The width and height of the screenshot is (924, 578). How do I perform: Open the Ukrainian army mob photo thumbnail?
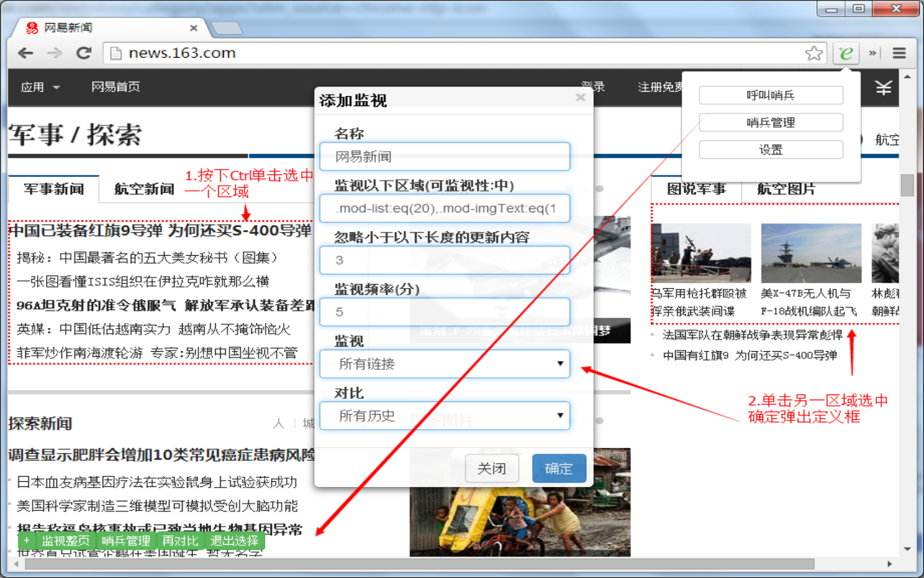pos(701,253)
